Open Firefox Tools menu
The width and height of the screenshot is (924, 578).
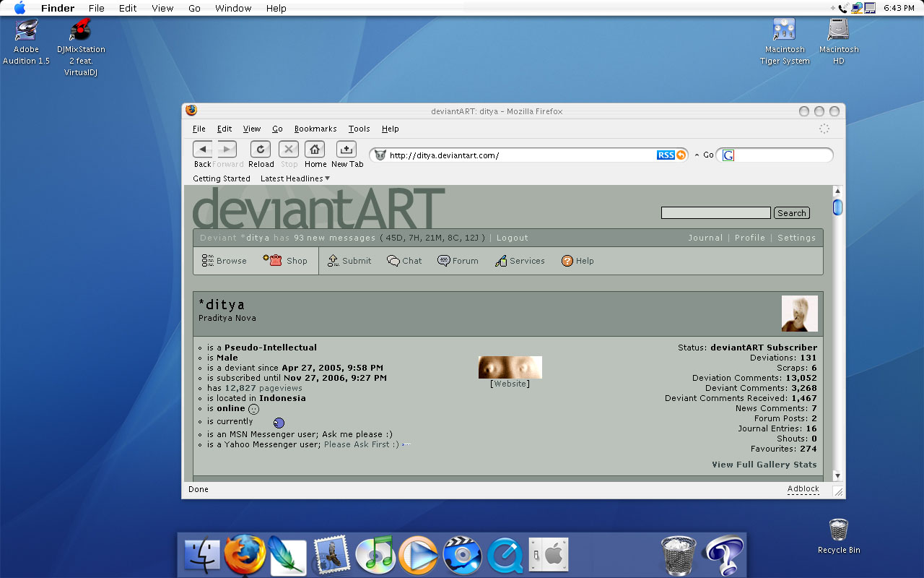coord(359,129)
